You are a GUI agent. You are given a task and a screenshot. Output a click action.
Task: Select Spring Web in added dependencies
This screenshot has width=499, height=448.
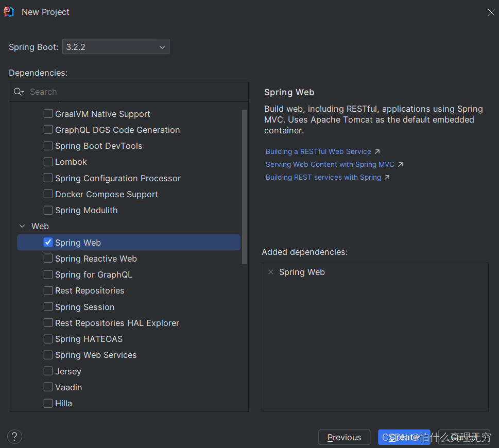pos(302,272)
